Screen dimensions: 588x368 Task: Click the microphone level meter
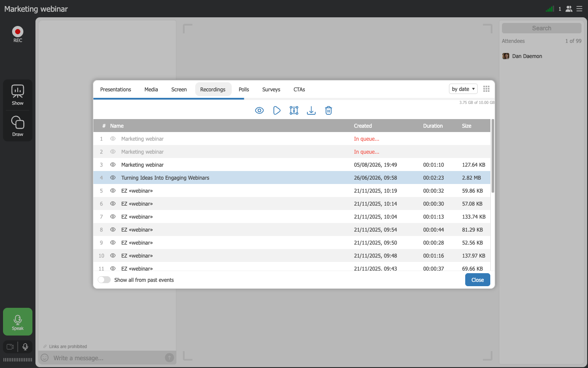click(x=18, y=359)
